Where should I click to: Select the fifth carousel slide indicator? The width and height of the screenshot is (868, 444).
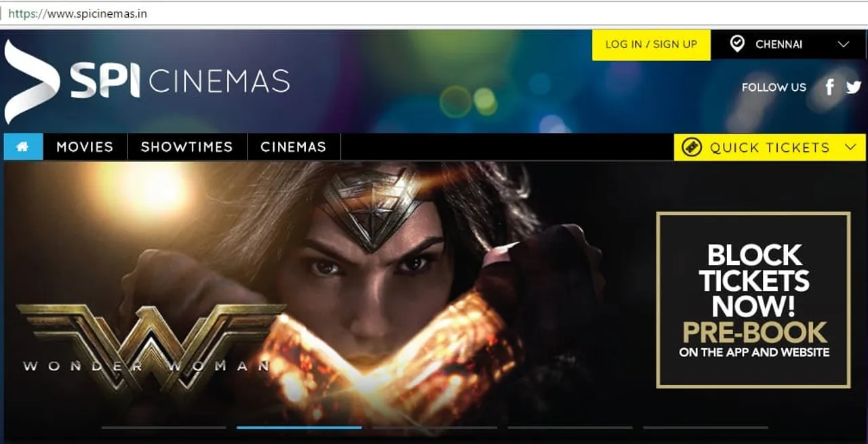[706, 428]
